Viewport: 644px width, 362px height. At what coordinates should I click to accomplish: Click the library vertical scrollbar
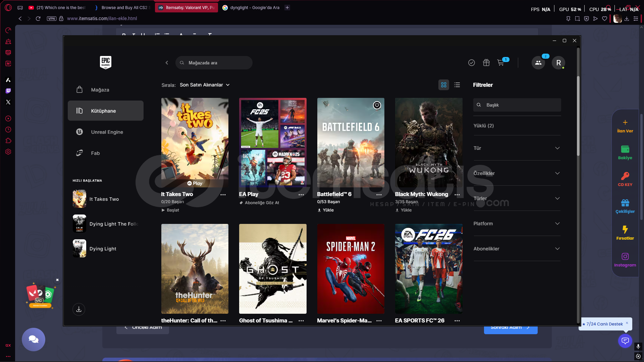tap(578, 116)
